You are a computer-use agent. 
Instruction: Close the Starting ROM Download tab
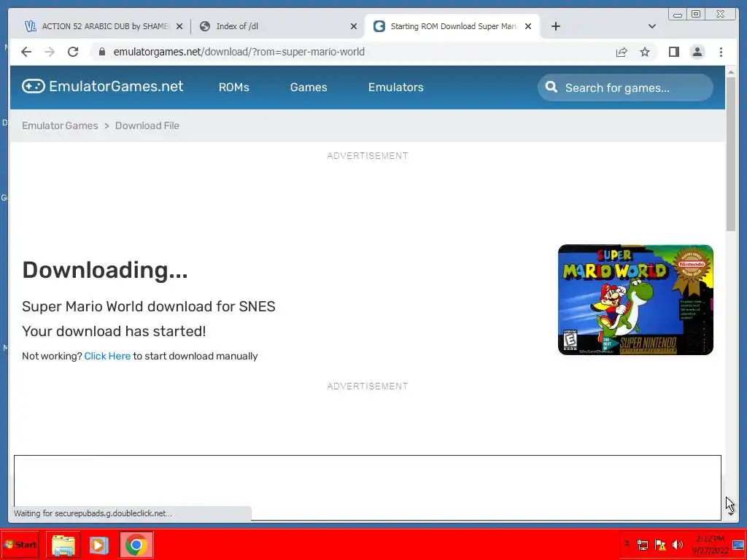pos(528,26)
